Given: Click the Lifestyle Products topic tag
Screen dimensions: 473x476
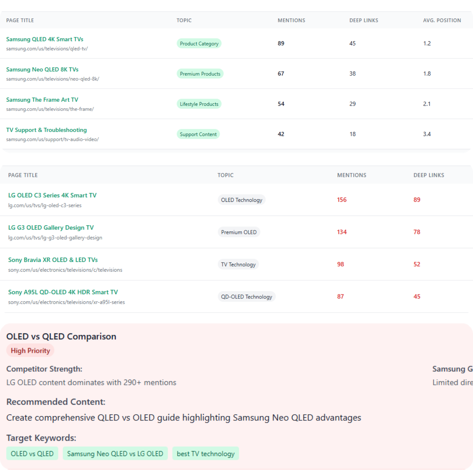Looking at the screenshot, I should click(x=199, y=104).
